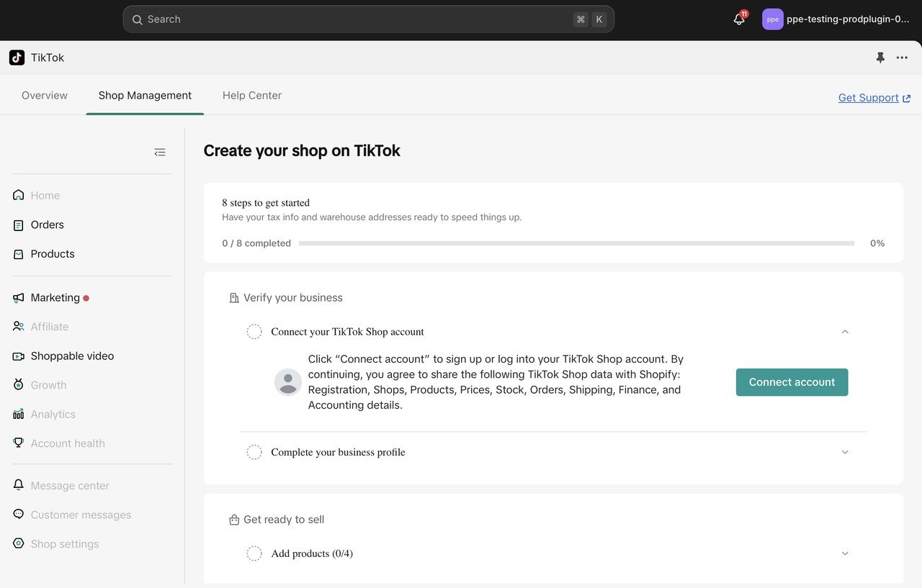
Task: Open the three-dot more options menu
Action: pos(902,58)
